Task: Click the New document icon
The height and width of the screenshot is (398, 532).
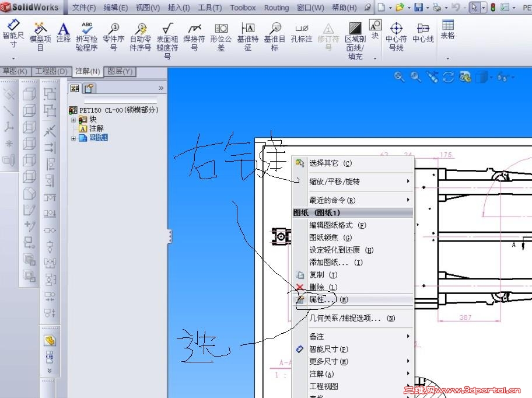Action: 381,7
